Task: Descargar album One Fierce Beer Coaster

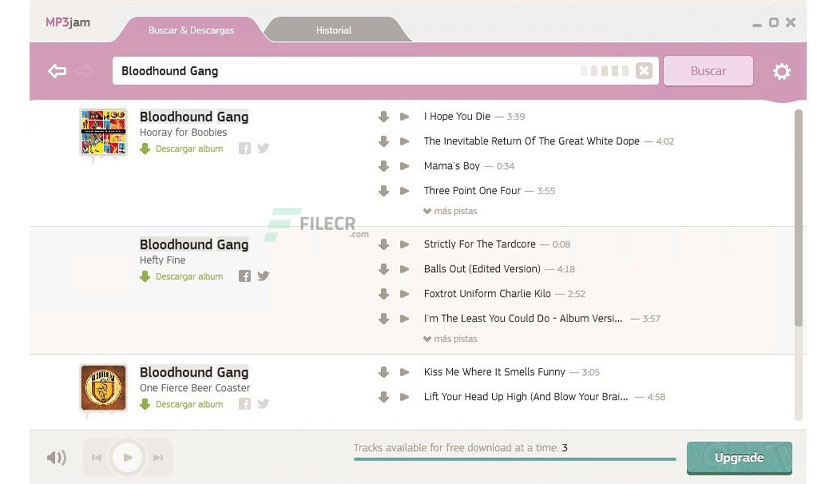Action: 182,405
